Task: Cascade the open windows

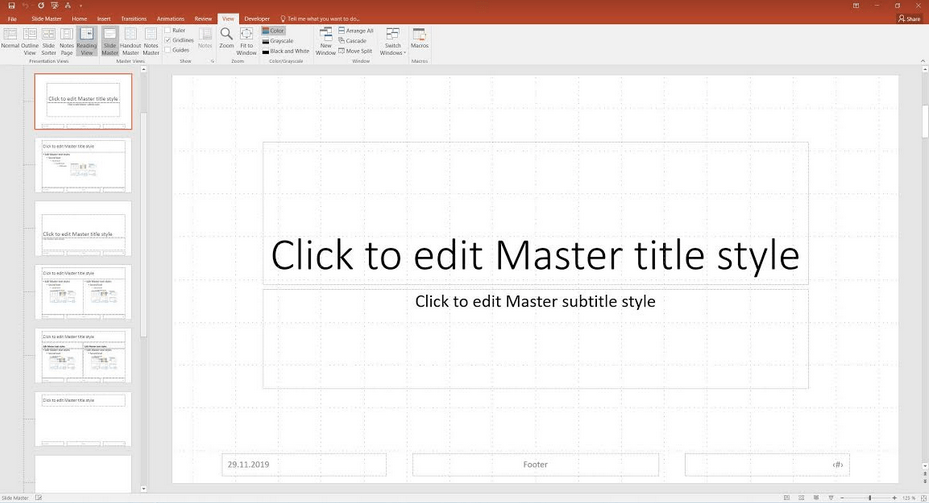Action: [x=352, y=41]
